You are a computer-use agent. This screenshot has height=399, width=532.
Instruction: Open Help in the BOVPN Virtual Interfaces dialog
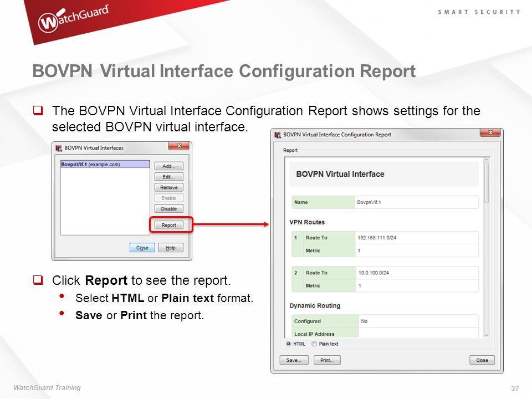pos(171,248)
